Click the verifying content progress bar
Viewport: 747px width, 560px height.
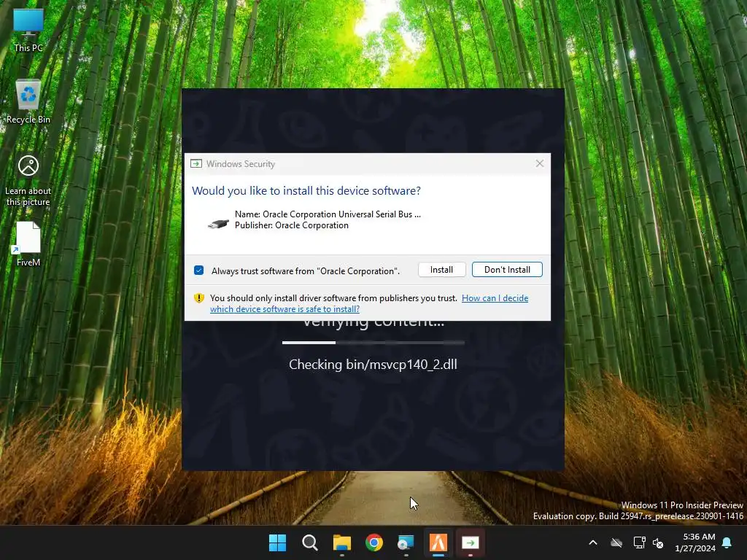tap(373, 343)
